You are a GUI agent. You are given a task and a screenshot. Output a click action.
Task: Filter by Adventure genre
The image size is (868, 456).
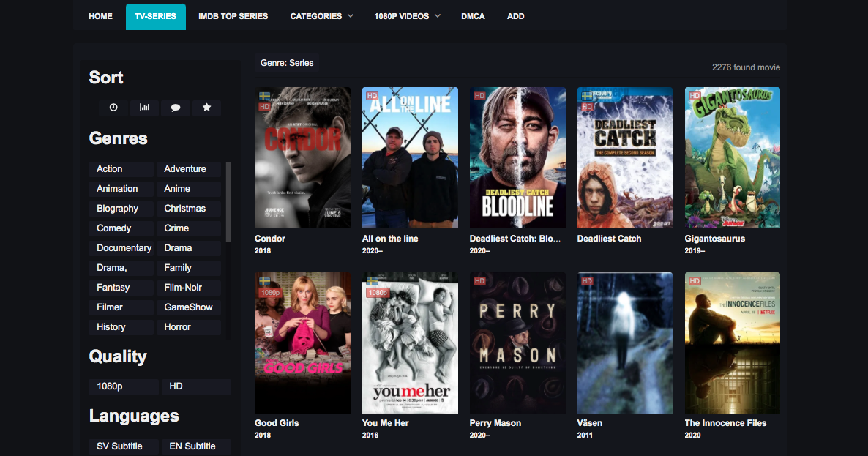click(x=188, y=169)
